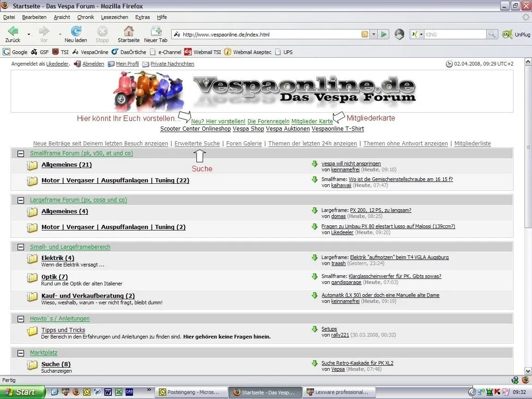
Task: Click the RSS feed icon in address bar
Action: (365, 35)
